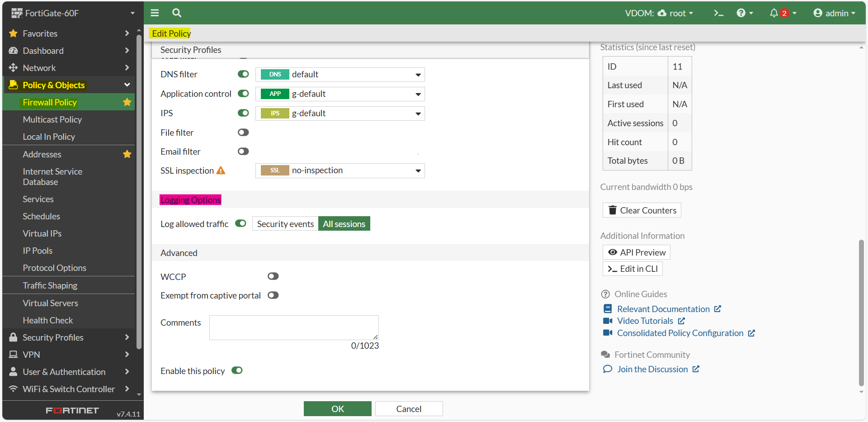Open the Schedules menu item
This screenshot has width=868, height=422.
tap(42, 216)
